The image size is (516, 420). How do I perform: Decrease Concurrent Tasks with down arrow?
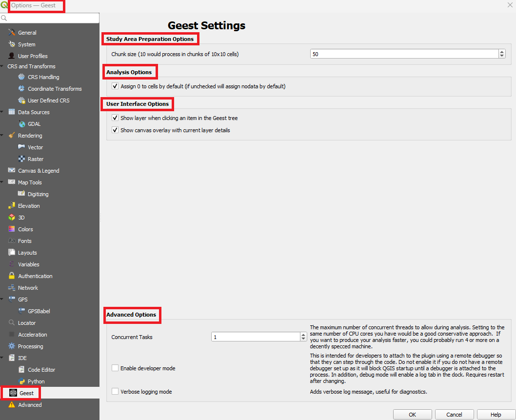pyautogui.click(x=303, y=339)
